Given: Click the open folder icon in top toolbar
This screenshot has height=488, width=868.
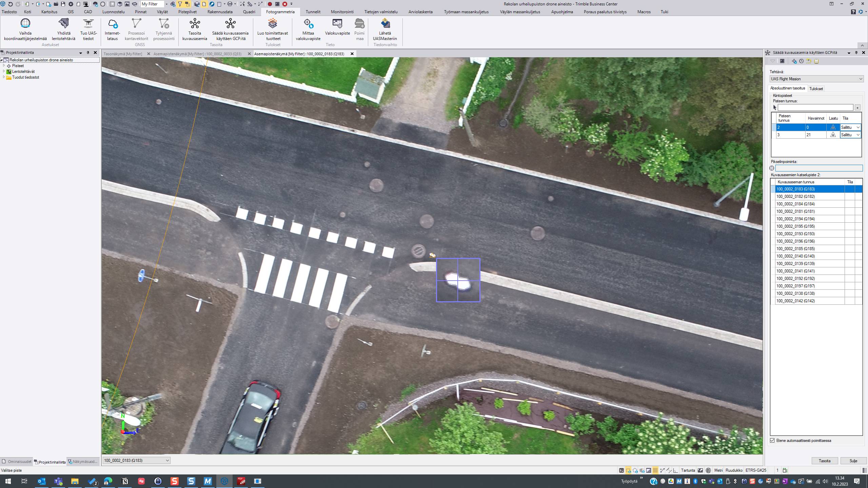Looking at the screenshot, I should [56, 4].
